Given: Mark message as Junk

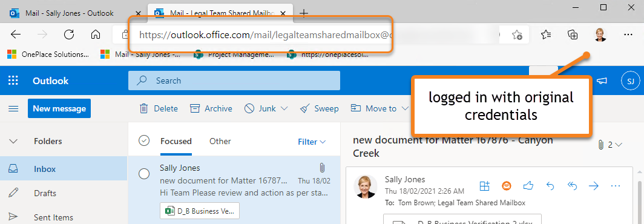Looking at the screenshot, I should (x=260, y=108).
